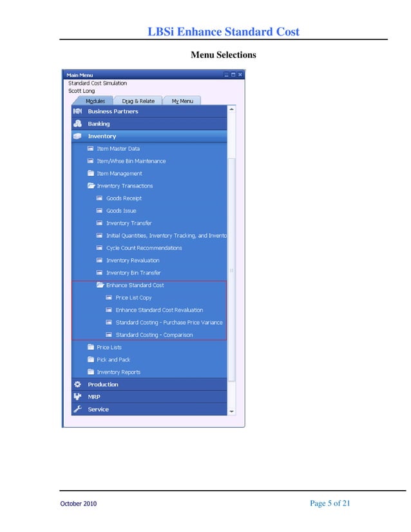Open Standard Costing - Comparison
Viewport: 411px width, 532px height.
coord(154,335)
